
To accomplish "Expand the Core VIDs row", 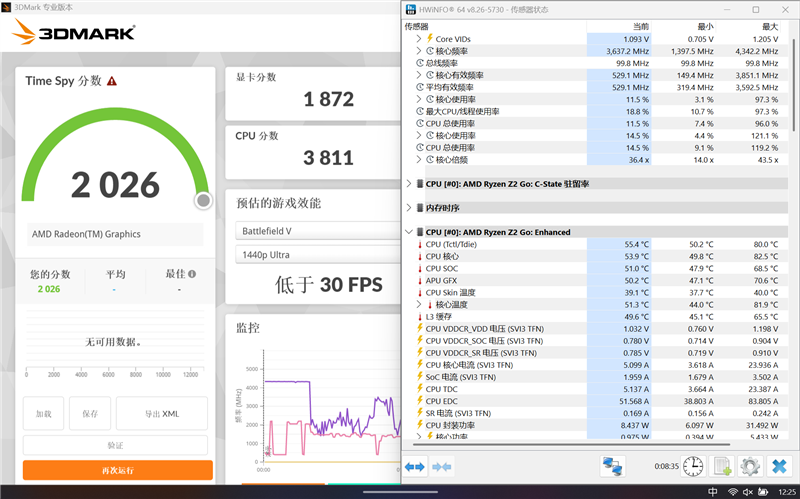I will click(419, 39).
